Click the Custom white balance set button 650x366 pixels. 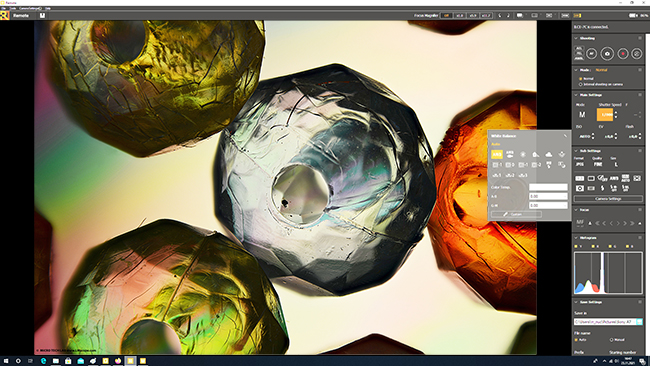click(x=516, y=214)
